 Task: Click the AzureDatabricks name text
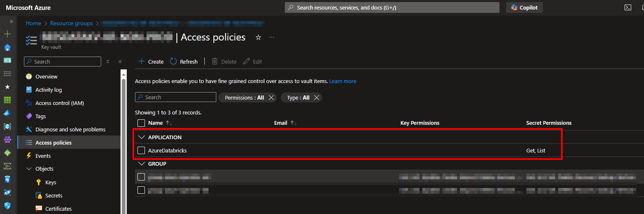click(x=167, y=150)
